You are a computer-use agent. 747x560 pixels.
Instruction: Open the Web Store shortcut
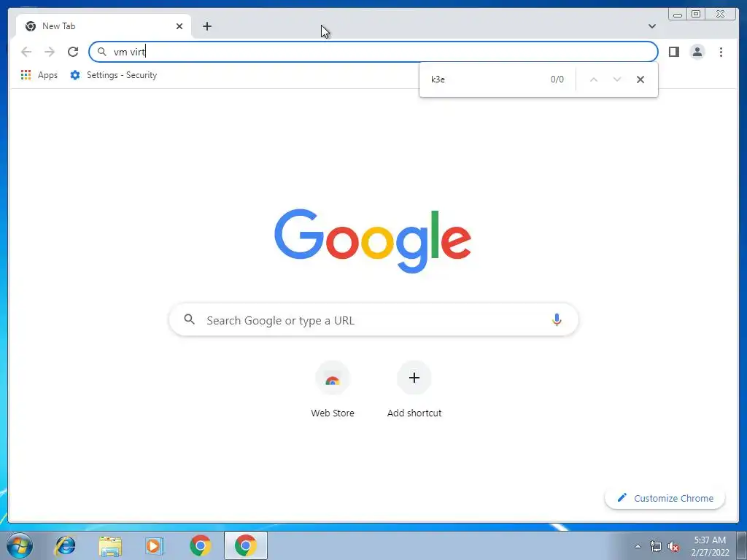[x=333, y=391]
